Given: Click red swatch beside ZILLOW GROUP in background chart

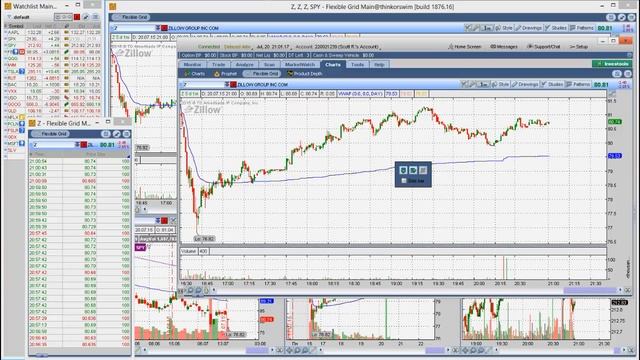Looking at the screenshot, I should pyautogui.click(x=164, y=28).
